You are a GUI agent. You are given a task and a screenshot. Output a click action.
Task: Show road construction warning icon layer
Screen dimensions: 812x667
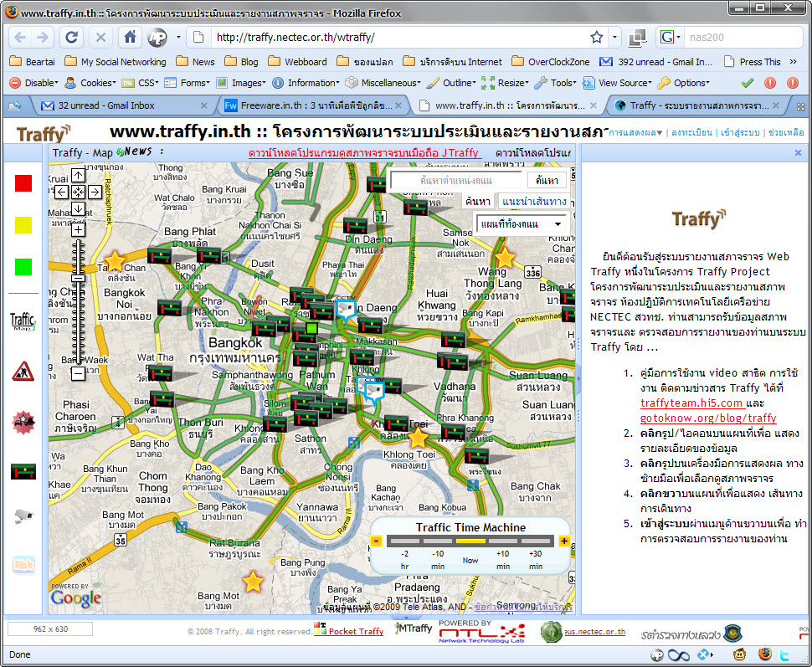(23, 372)
